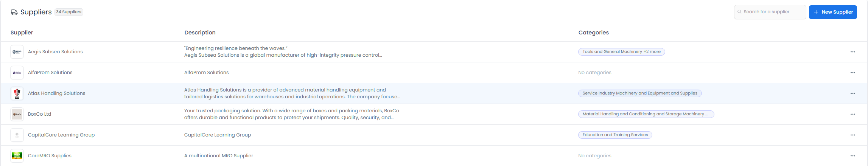
Task: Click the Education and Training Services category tag
Action: coord(615,135)
